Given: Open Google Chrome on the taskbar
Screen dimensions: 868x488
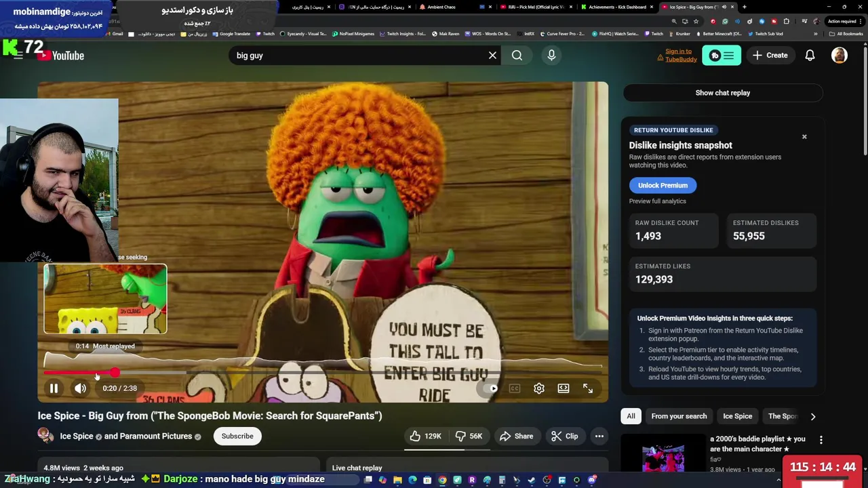Looking at the screenshot, I should pyautogui.click(x=442, y=480).
